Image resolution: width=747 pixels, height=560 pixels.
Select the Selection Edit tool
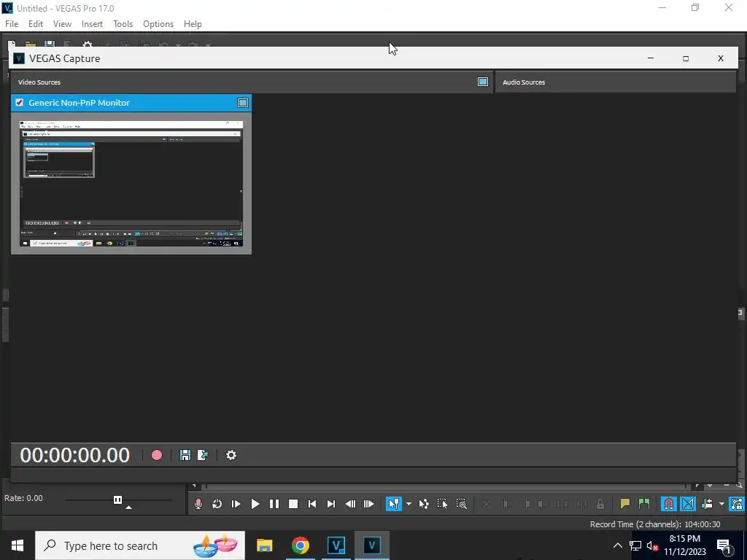442,504
